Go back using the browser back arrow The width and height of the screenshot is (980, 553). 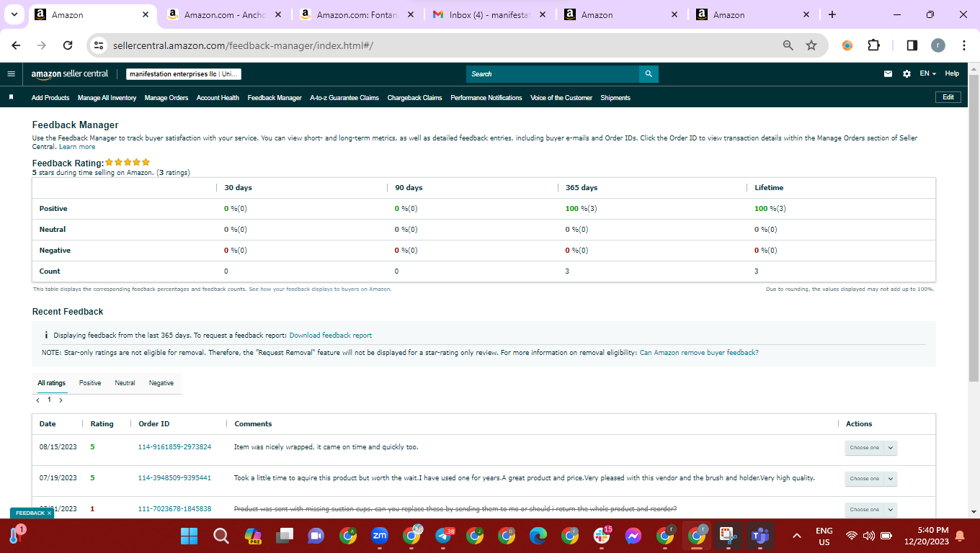17,45
